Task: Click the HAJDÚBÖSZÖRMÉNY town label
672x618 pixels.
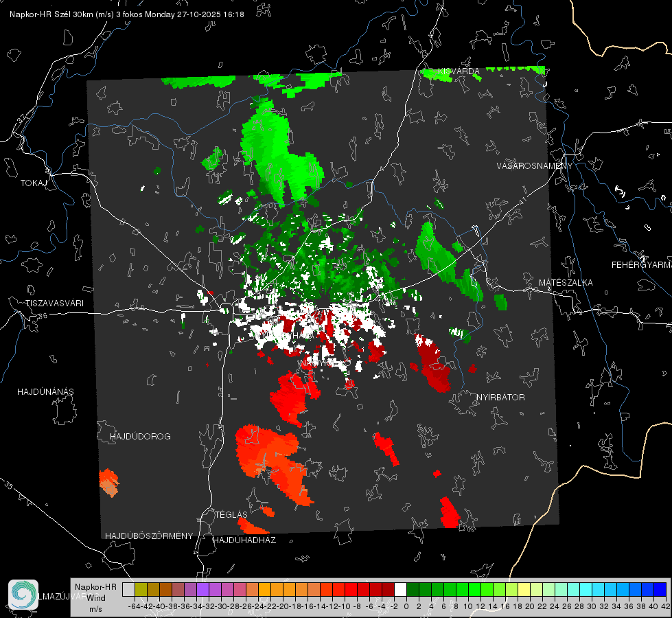Action: pyautogui.click(x=149, y=536)
